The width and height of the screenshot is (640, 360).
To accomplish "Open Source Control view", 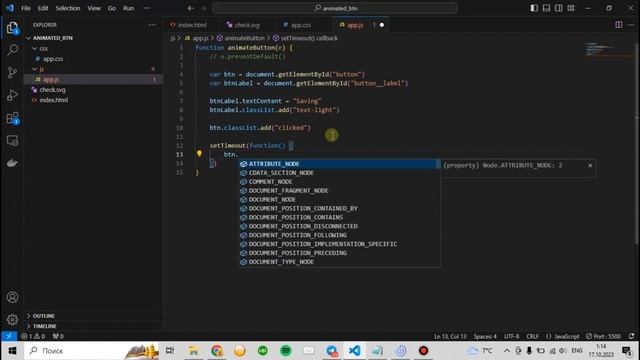I will [x=12, y=73].
